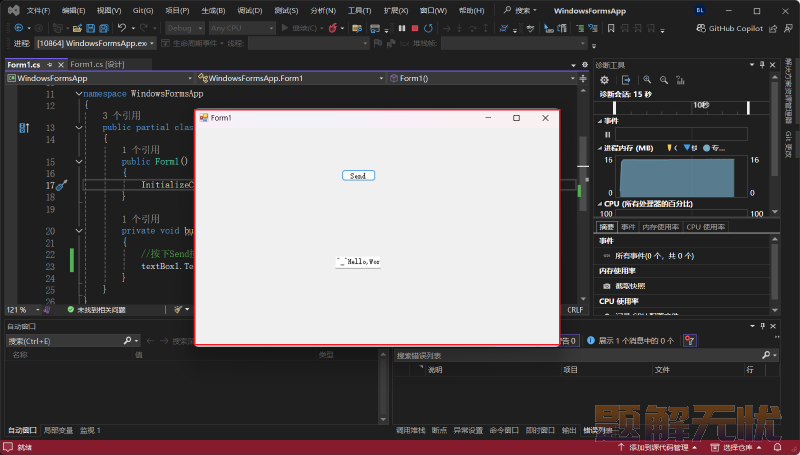The height and width of the screenshot is (455, 800).
Task: Open the feedback icon next to GitHub Copilot
Action: click(788, 29)
